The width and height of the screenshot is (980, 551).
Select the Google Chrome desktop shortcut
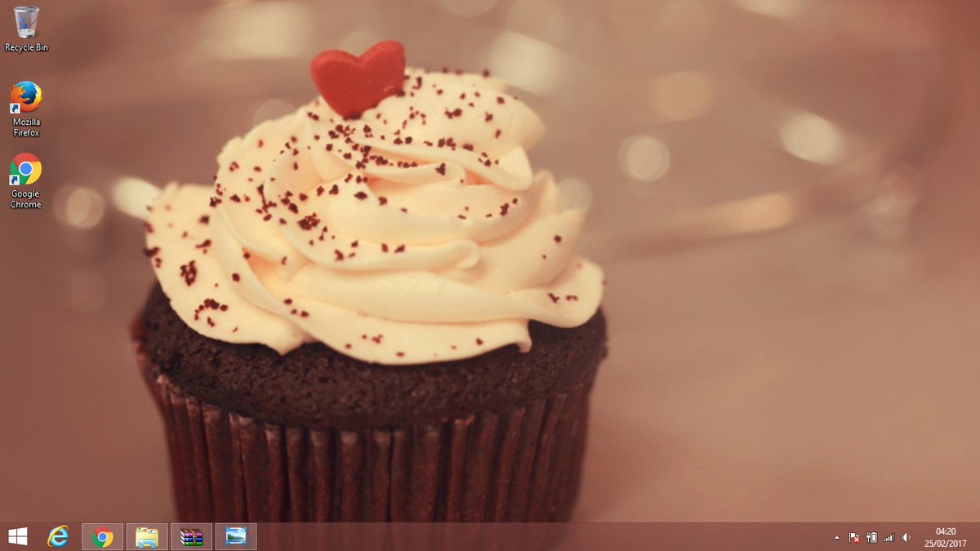25,181
